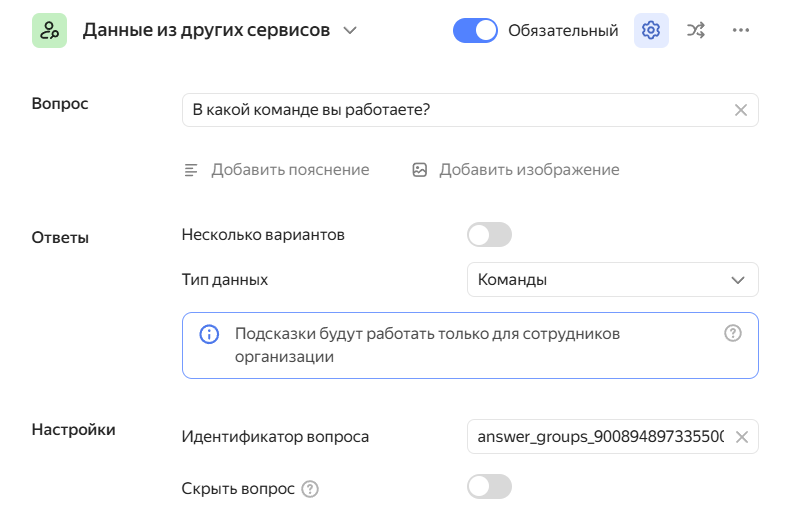Enable the Несколько вариантов switch
The image size is (791, 514).
(489, 235)
